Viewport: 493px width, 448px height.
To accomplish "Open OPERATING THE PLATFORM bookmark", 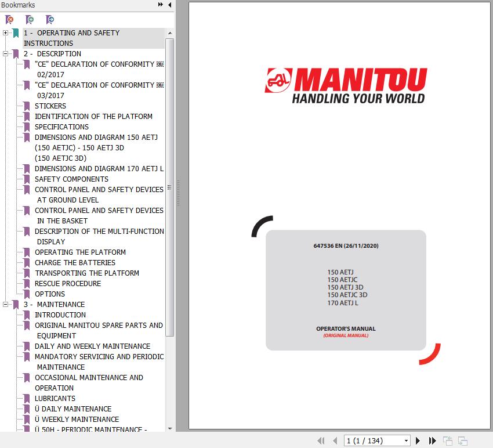I will [x=80, y=252].
